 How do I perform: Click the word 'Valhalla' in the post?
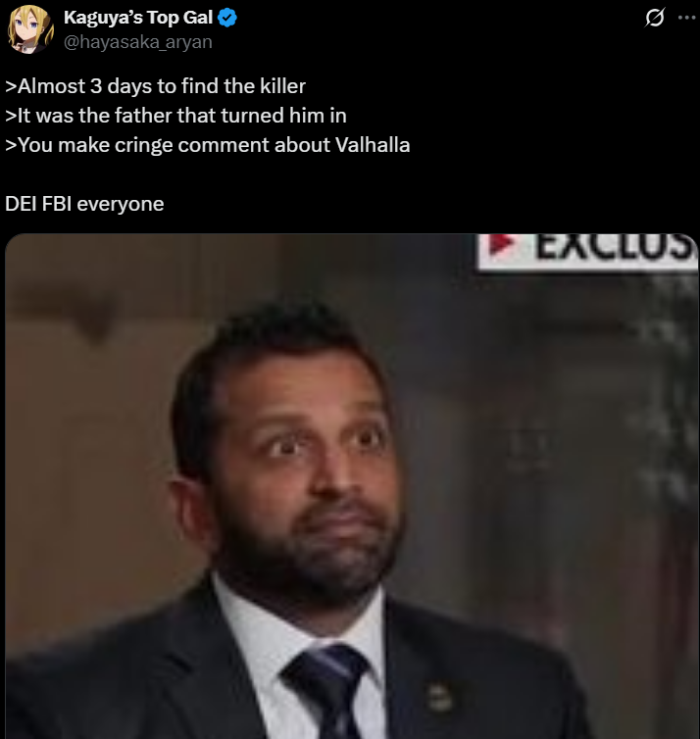coord(373,145)
